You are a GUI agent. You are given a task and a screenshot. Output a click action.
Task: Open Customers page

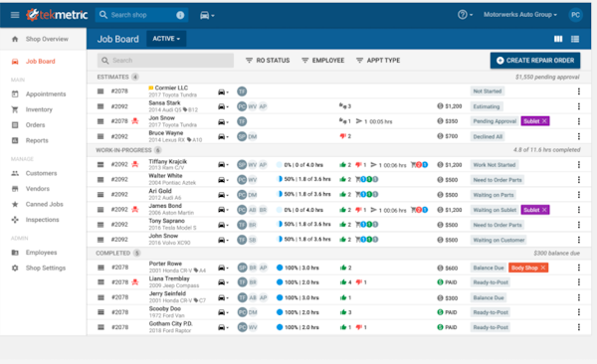[41, 173]
